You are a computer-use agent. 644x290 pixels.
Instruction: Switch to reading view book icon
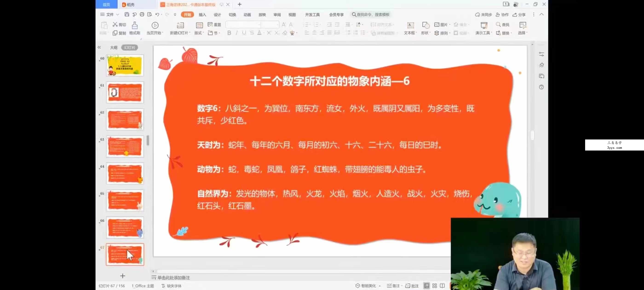(442, 285)
